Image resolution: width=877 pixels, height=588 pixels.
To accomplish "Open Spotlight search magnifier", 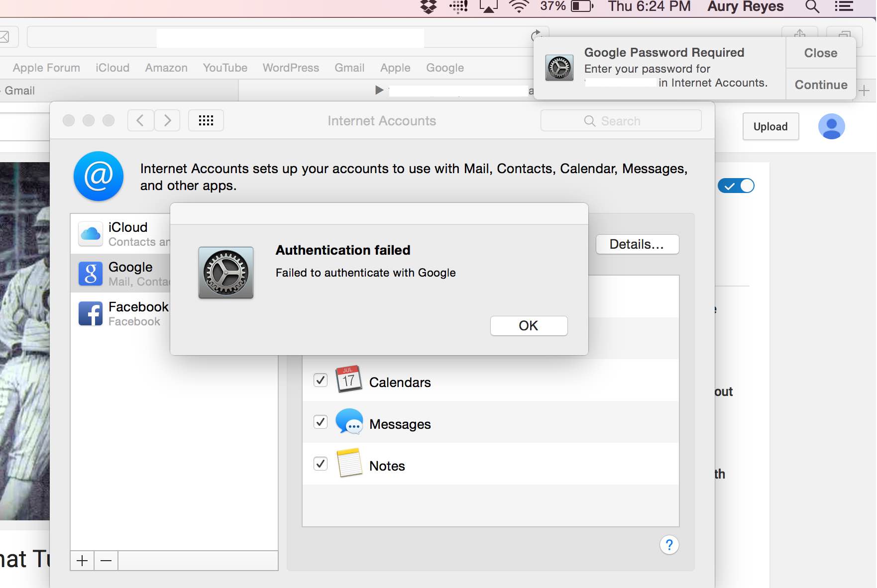I will [x=812, y=6].
